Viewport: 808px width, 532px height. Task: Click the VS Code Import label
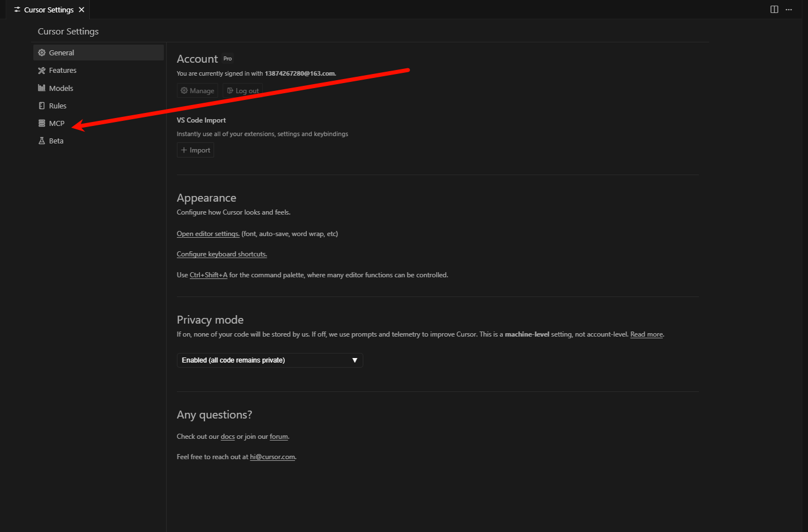tap(201, 120)
